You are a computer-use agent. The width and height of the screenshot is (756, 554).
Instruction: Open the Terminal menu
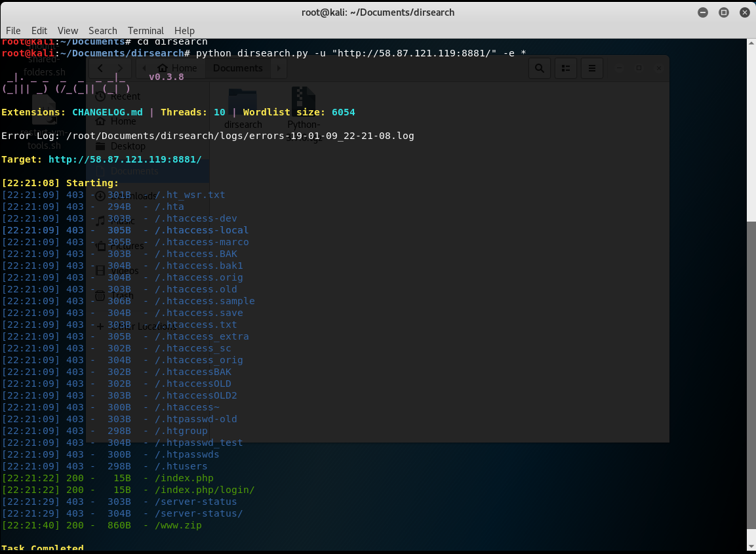click(146, 30)
